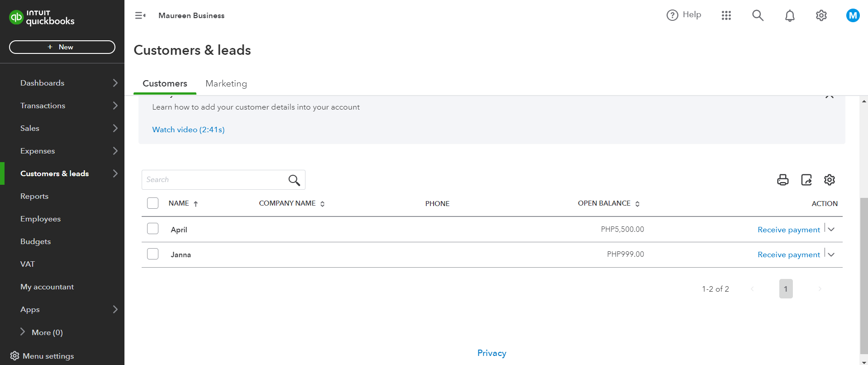Click the apps grid icon in header
Image resolution: width=868 pixels, height=365 pixels.
[726, 16]
